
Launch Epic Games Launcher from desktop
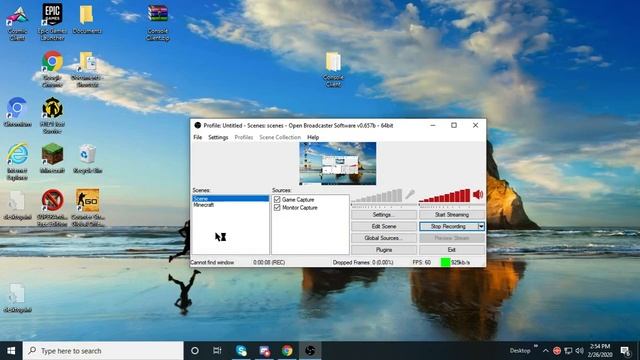click(x=52, y=22)
